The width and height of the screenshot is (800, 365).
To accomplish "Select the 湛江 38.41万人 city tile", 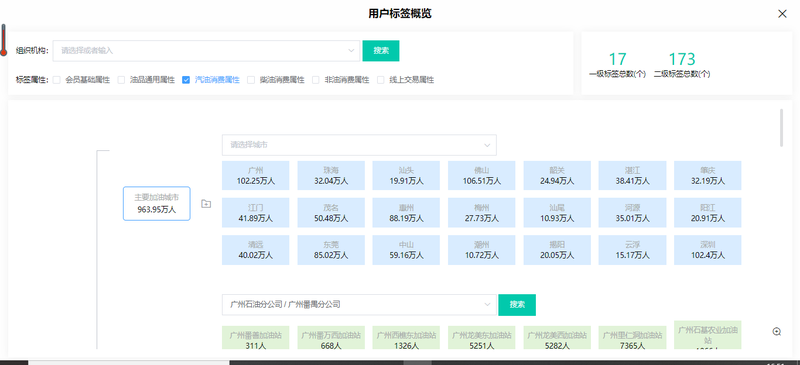I will pos(633,176).
